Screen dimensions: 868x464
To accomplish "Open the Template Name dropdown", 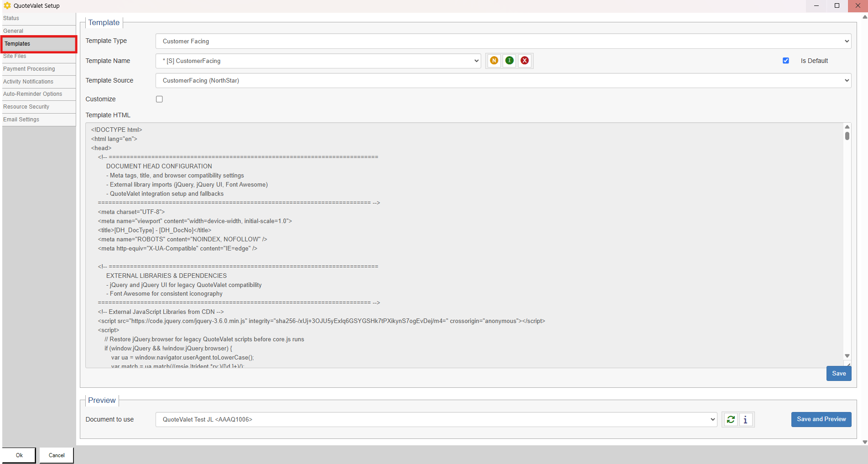I will pyautogui.click(x=318, y=61).
